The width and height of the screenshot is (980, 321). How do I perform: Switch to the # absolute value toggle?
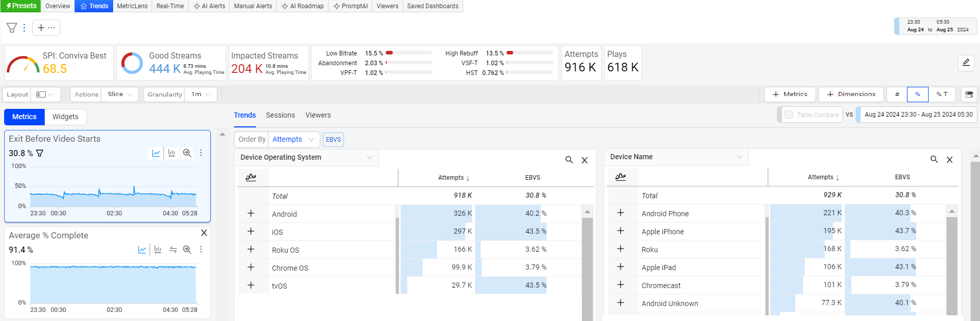coord(897,95)
